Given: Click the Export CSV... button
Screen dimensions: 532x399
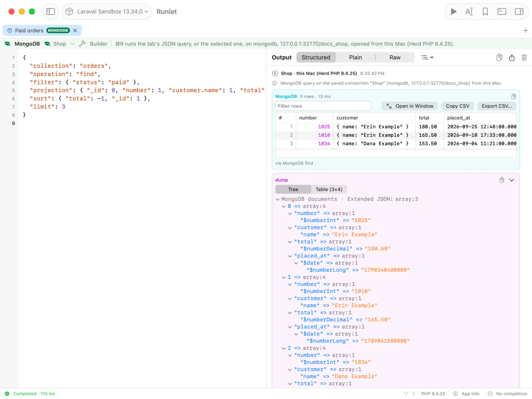Looking at the screenshot, I should [497, 106].
